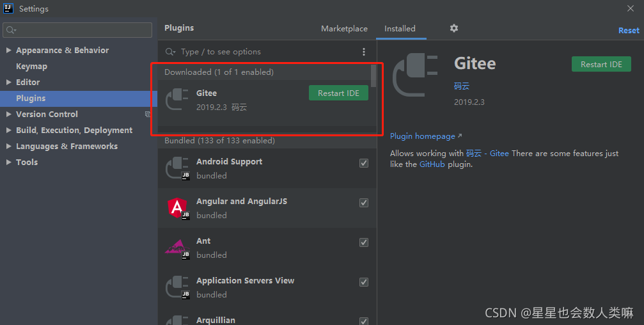Click the plugin list scrollbar thumb

373,76
